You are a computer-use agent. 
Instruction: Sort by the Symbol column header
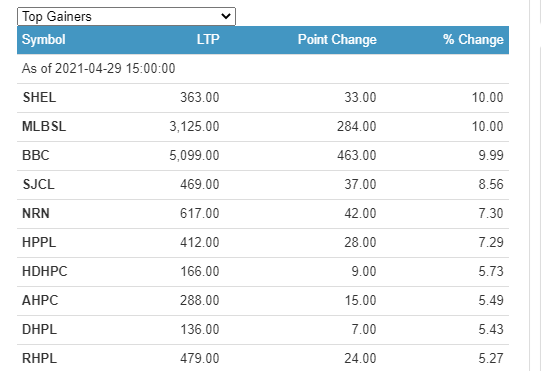[x=43, y=40]
